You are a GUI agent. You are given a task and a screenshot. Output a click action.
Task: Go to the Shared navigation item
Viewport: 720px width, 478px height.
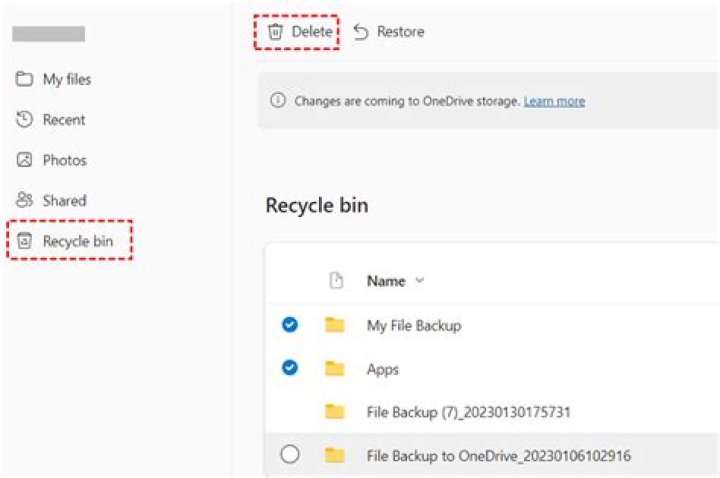[x=64, y=200]
